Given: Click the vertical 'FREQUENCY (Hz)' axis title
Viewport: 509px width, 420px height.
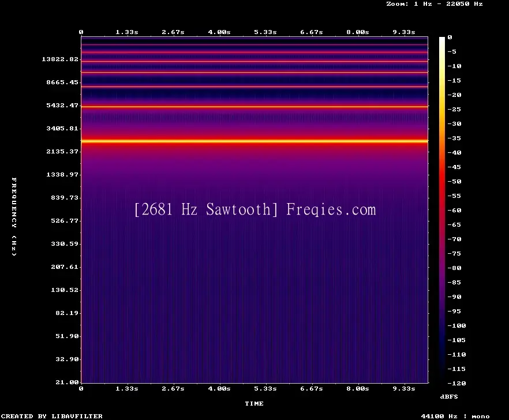Looking at the screenshot, I should [x=14, y=216].
